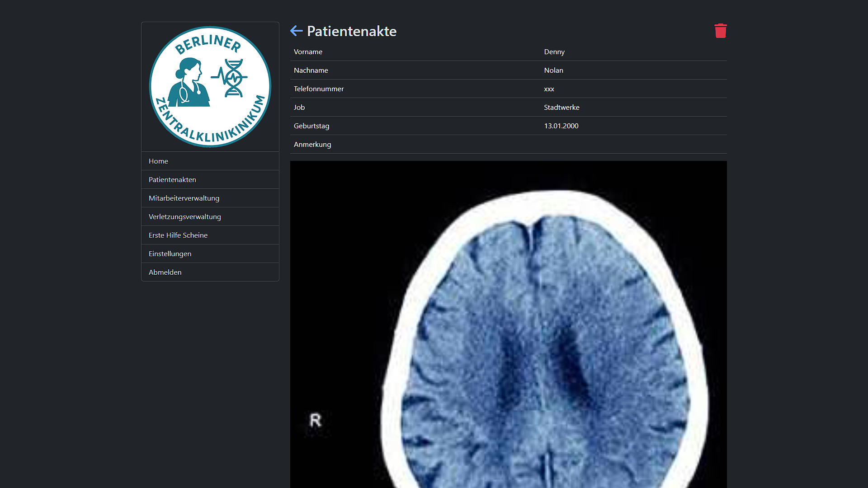Open Home in the sidebar

210,161
